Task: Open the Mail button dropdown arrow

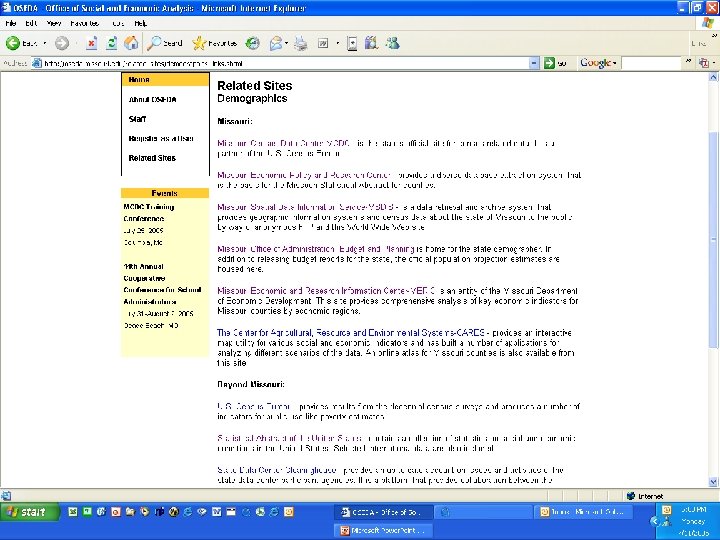Action: [287, 43]
